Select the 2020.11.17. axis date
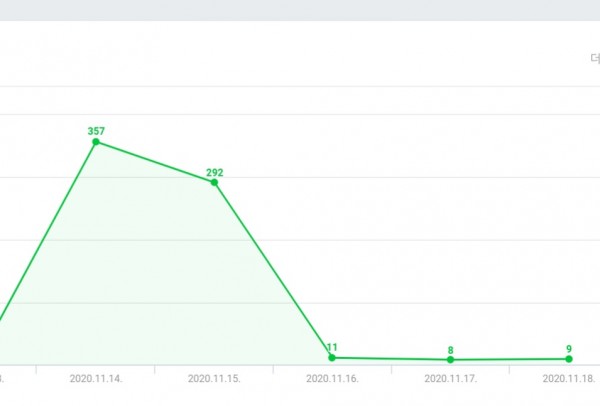Screen dimensions: 600x406 click(x=450, y=379)
